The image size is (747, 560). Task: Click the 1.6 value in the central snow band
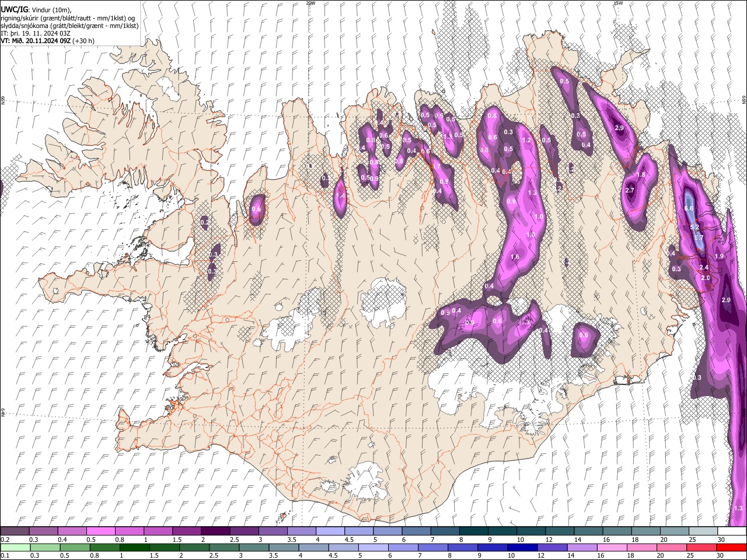pyautogui.click(x=515, y=257)
